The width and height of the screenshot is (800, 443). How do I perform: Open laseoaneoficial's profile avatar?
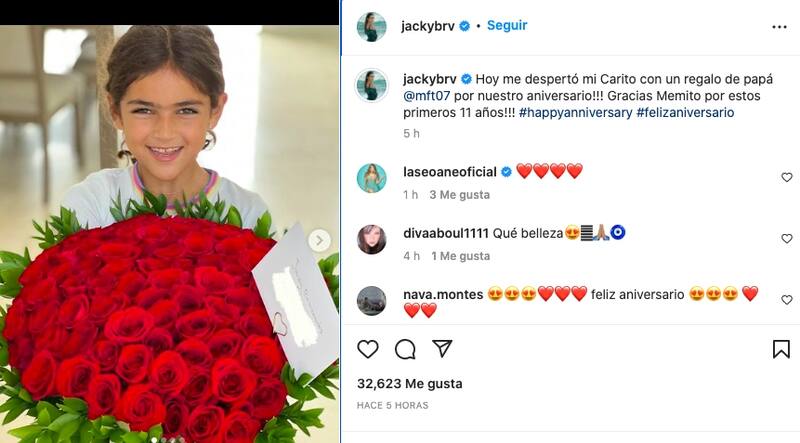tap(371, 178)
